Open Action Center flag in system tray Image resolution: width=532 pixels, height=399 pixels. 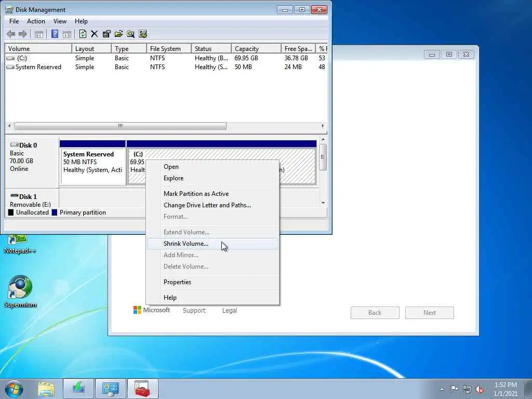click(454, 389)
